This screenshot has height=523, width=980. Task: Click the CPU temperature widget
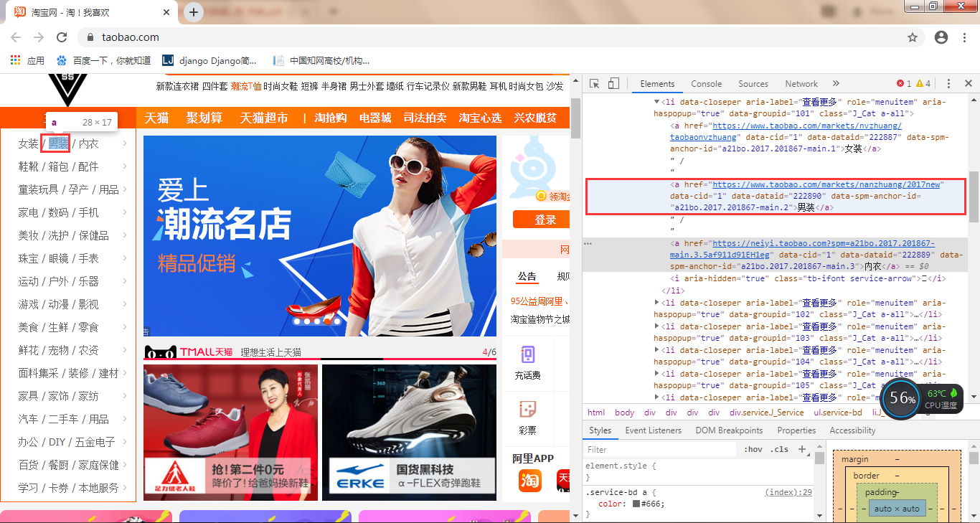[x=922, y=398]
